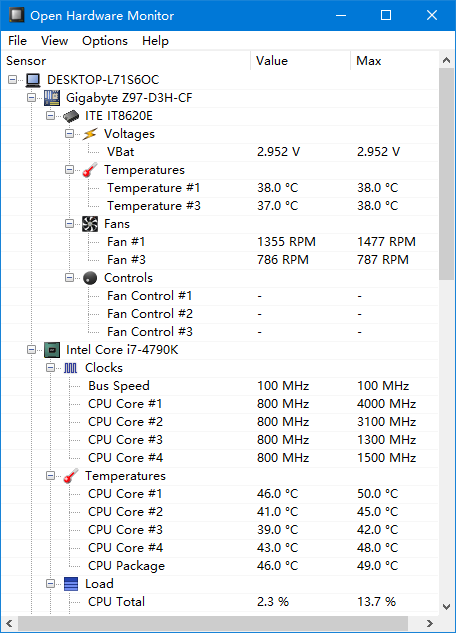This screenshot has height=633, width=456.
Task: Click the vertical scrollbar down arrow
Action: 446,607
